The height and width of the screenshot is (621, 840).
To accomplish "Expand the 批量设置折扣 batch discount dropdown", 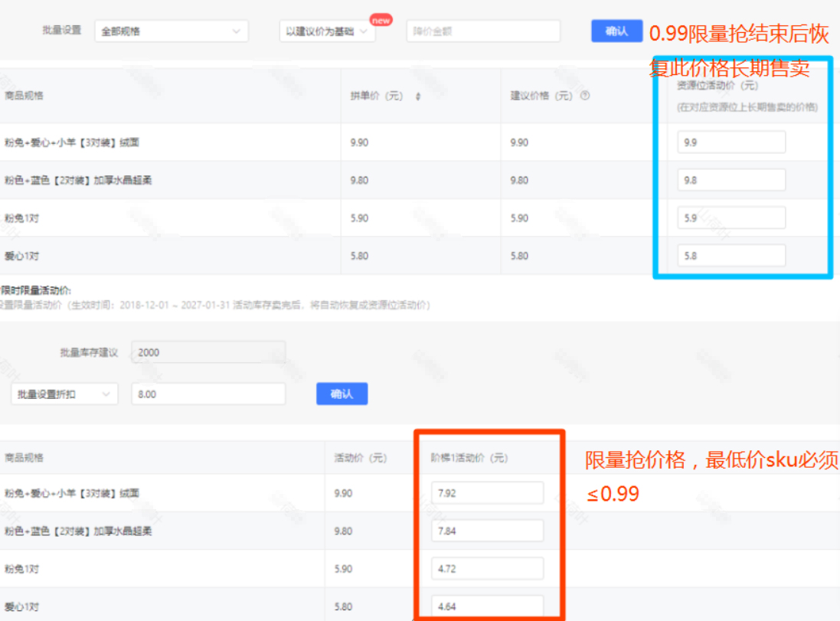I will tap(64, 394).
